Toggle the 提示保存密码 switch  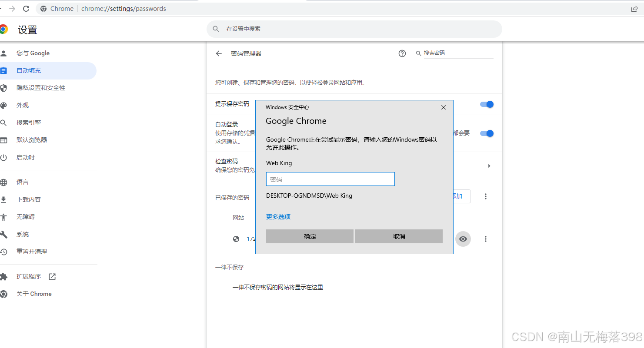point(487,104)
